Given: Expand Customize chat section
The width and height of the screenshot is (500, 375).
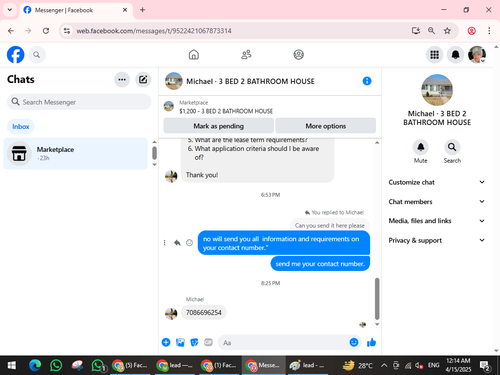Looking at the screenshot, I should click(x=437, y=182).
